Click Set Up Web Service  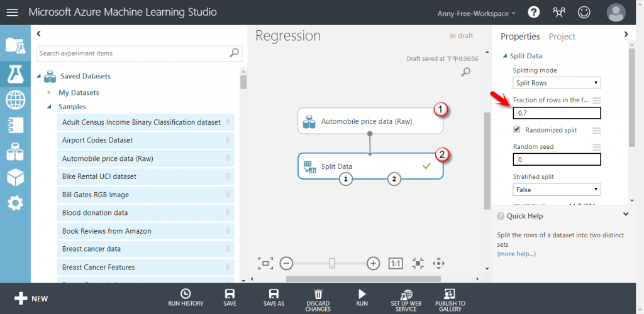point(406,300)
